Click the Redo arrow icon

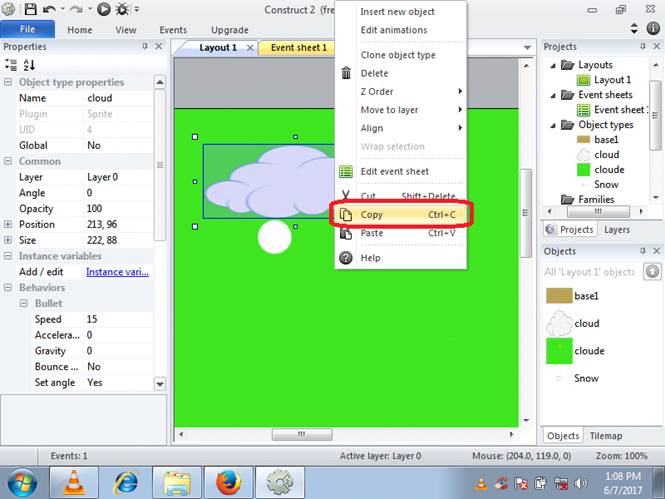click(76, 9)
